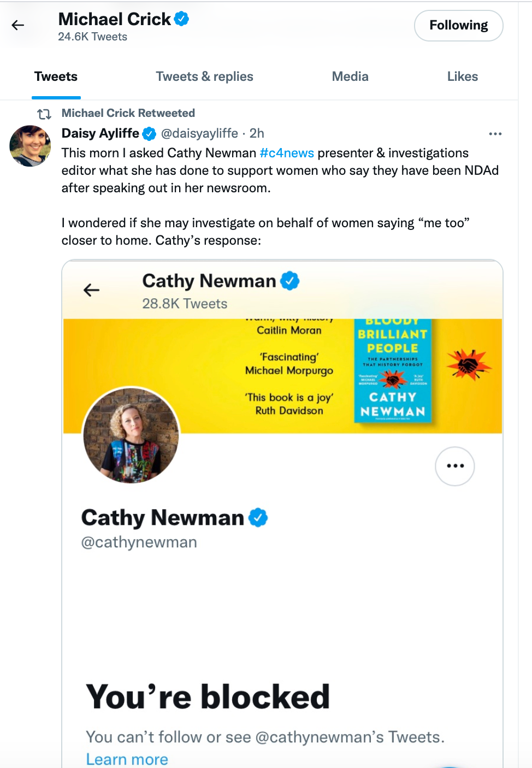532x768 pixels.
Task: Click Cathy Newman's round profile photo
Action: click(x=131, y=435)
